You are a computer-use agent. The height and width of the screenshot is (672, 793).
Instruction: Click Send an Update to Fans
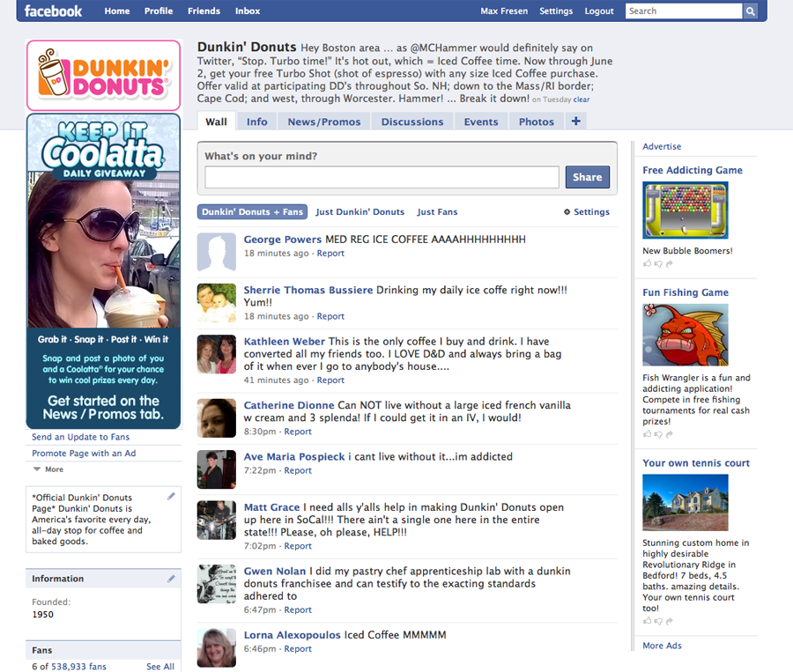click(80, 437)
